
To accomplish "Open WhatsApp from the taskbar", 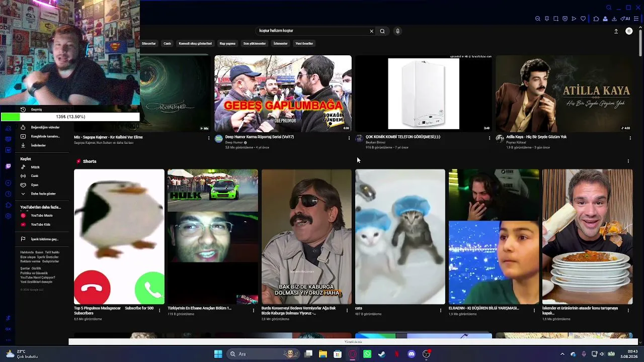I will [367, 354].
